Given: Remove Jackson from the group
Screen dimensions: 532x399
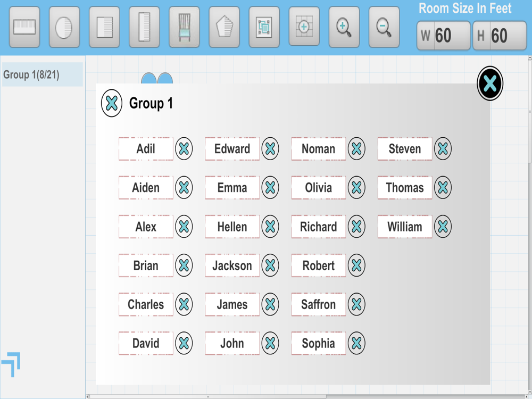Looking at the screenshot, I should pyautogui.click(x=270, y=265).
